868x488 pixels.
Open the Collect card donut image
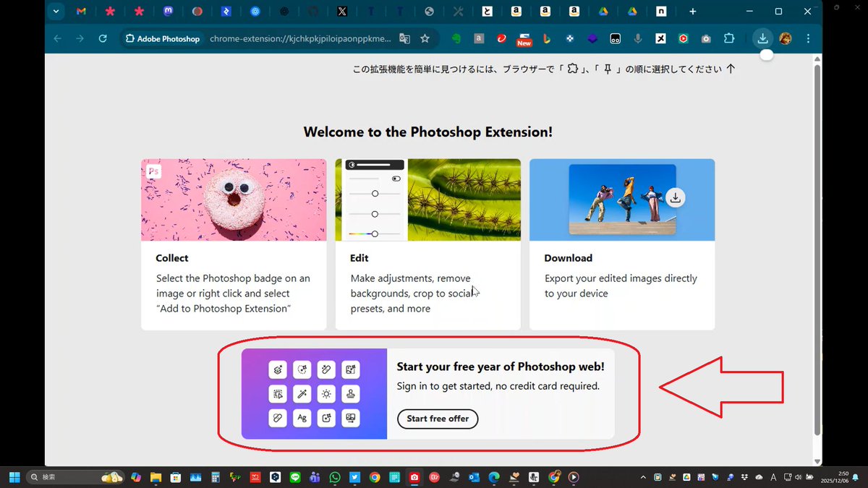click(x=234, y=200)
